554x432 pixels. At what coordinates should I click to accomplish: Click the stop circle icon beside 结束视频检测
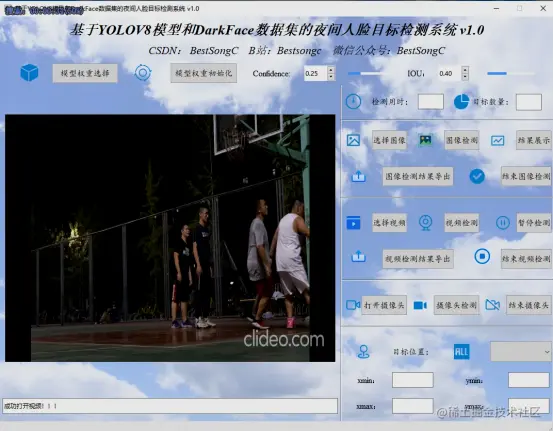click(482, 256)
